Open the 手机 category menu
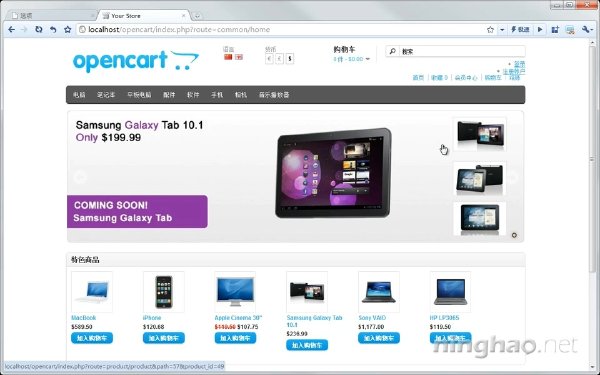 point(217,95)
